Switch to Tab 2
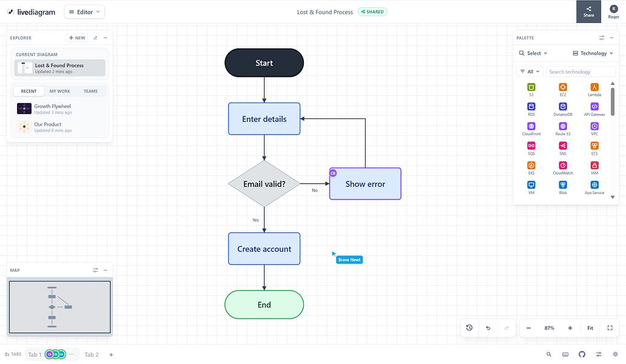This screenshot has height=364, width=626. [92, 354]
